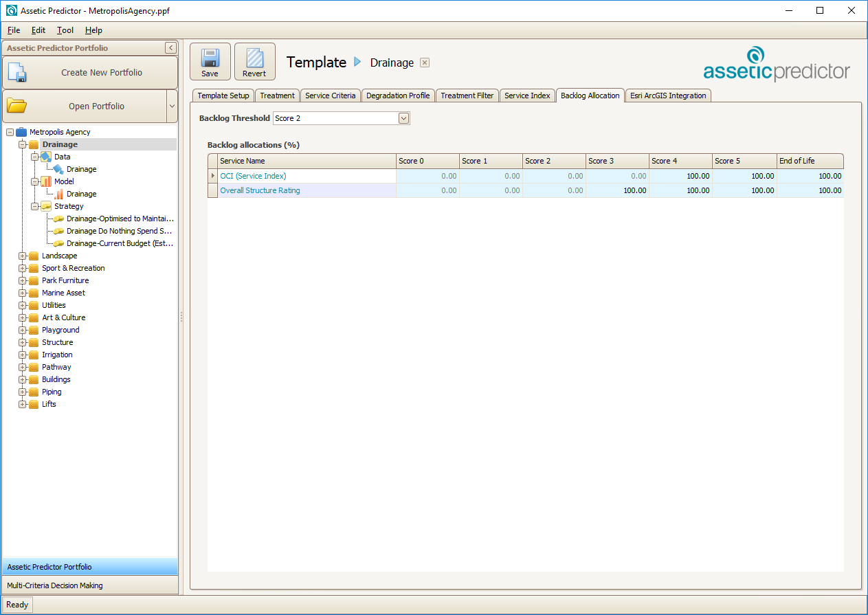Open the dropdown arrow beside Open Portfolio
This screenshot has height=615, width=868.
pyautogui.click(x=172, y=107)
